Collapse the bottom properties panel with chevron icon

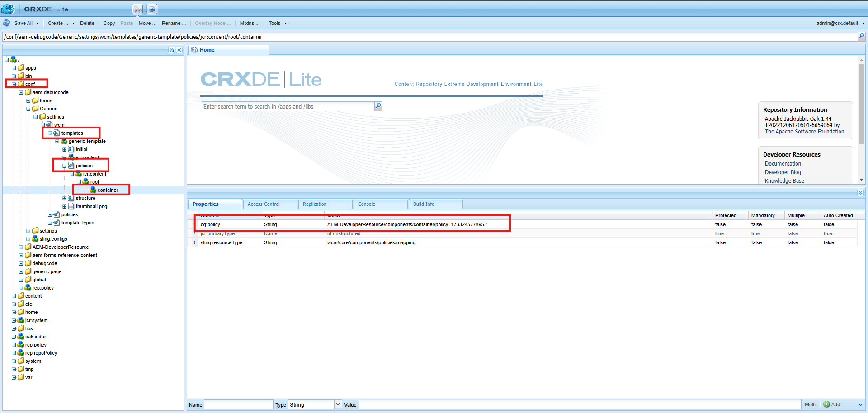point(860,193)
